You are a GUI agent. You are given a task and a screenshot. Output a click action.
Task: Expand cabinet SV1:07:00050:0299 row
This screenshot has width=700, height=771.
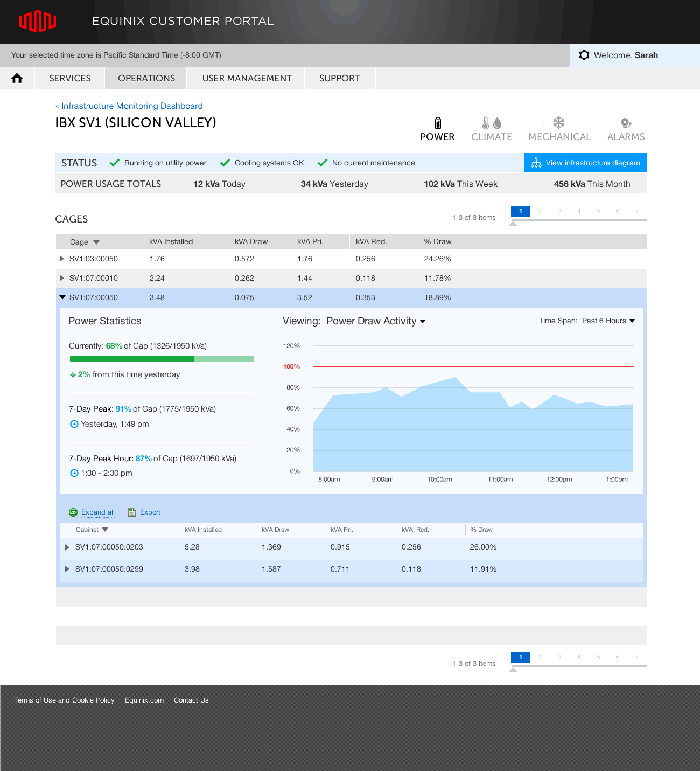67,569
